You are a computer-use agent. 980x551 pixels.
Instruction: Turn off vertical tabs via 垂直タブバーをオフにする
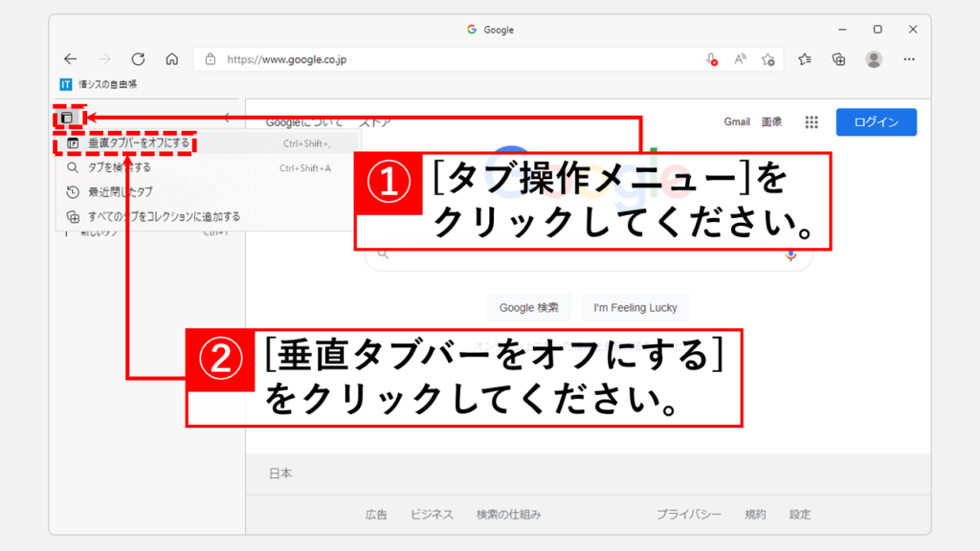(129, 143)
